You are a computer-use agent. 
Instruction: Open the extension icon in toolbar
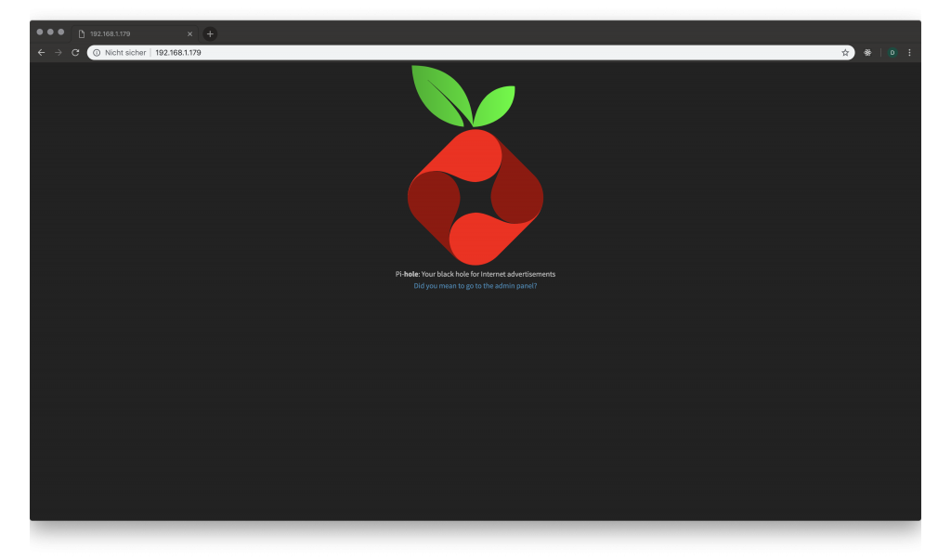click(x=868, y=53)
